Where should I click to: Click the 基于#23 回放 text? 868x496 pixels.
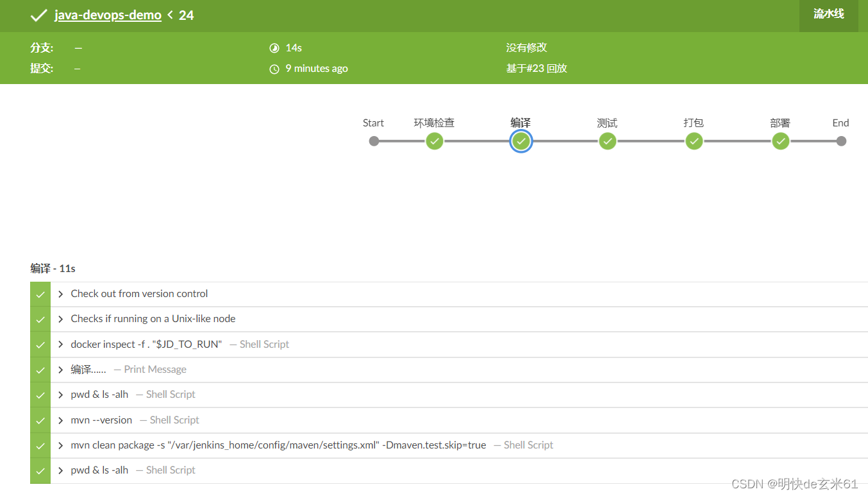coord(537,68)
